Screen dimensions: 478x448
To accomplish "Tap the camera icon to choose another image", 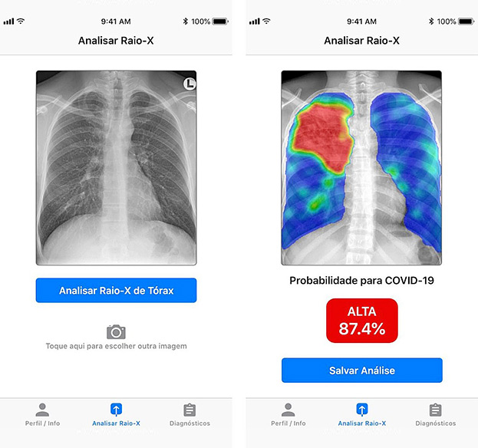I will [x=116, y=332].
